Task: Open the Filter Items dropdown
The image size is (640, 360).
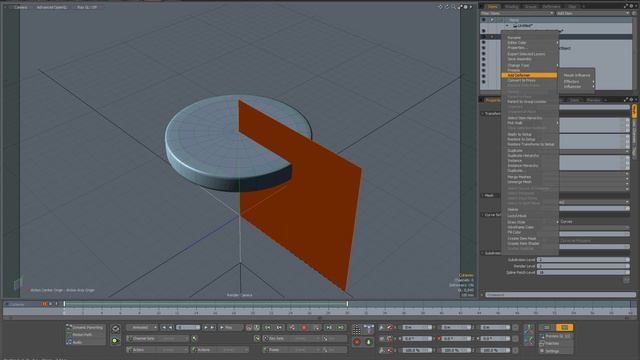Action: [x=517, y=13]
